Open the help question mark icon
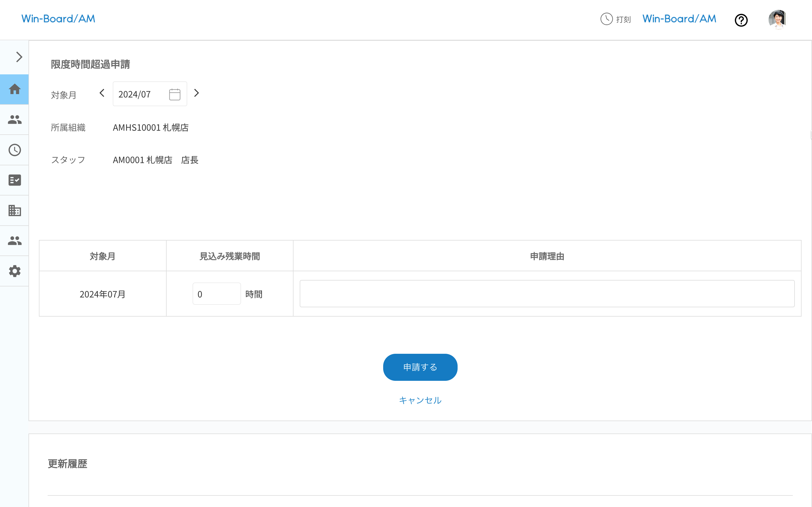 pyautogui.click(x=741, y=20)
